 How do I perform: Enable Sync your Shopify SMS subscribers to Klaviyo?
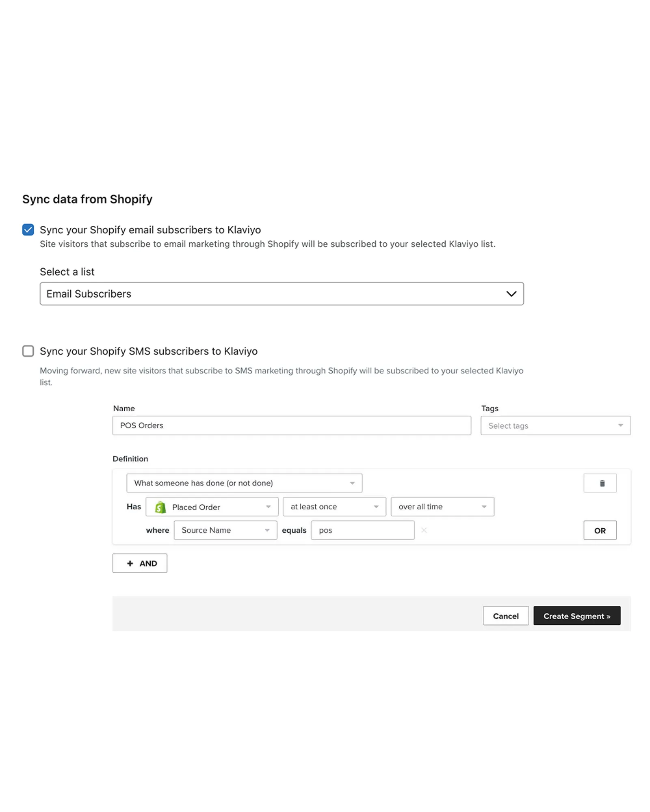click(x=28, y=351)
